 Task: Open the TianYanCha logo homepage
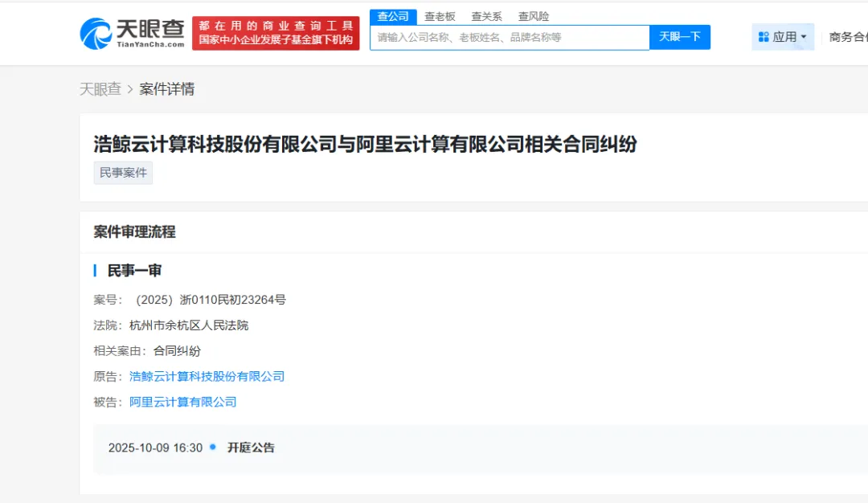coord(133,34)
